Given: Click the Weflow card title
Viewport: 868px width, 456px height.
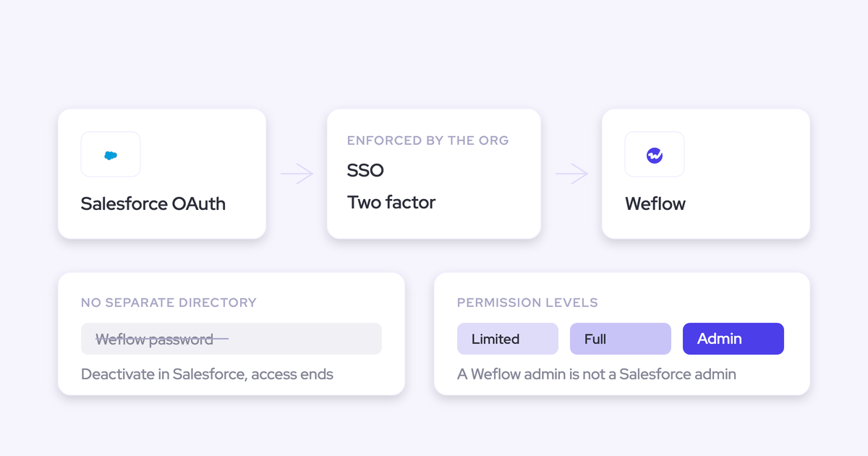Looking at the screenshot, I should [x=655, y=204].
